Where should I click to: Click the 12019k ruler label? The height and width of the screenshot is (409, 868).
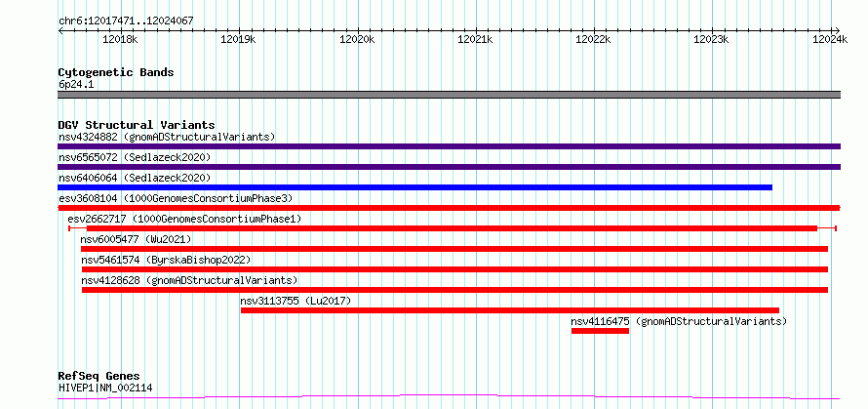coord(239,39)
